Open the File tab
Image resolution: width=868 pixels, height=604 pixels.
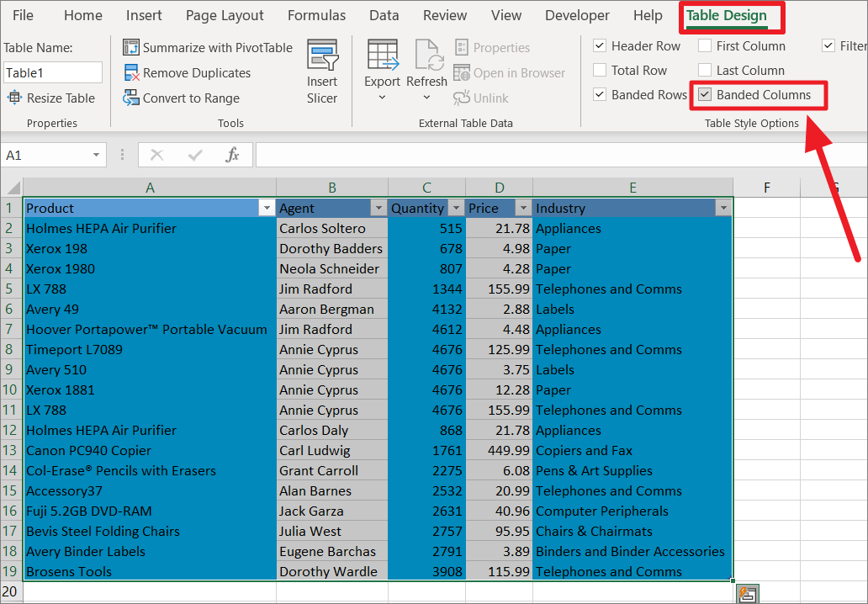coord(23,15)
